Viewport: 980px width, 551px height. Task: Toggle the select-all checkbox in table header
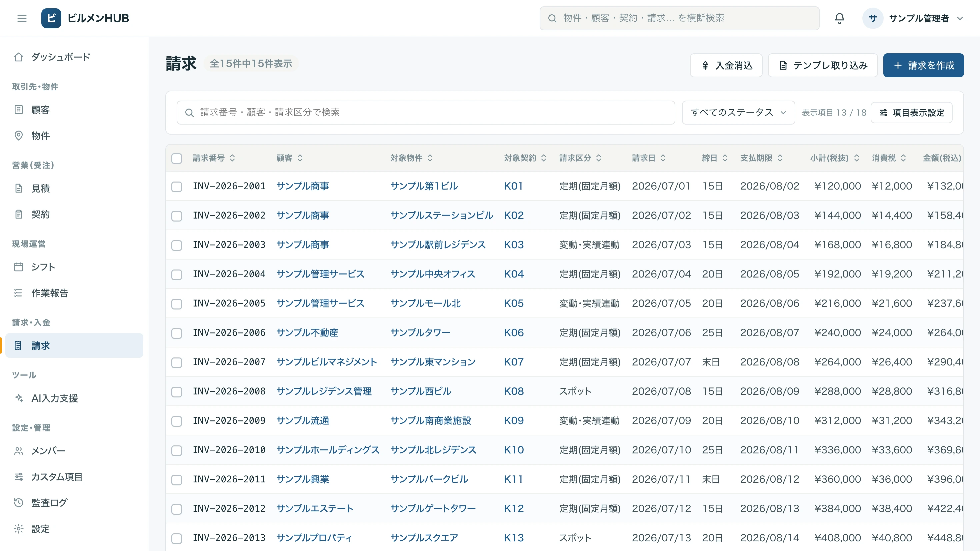(x=177, y=158)
